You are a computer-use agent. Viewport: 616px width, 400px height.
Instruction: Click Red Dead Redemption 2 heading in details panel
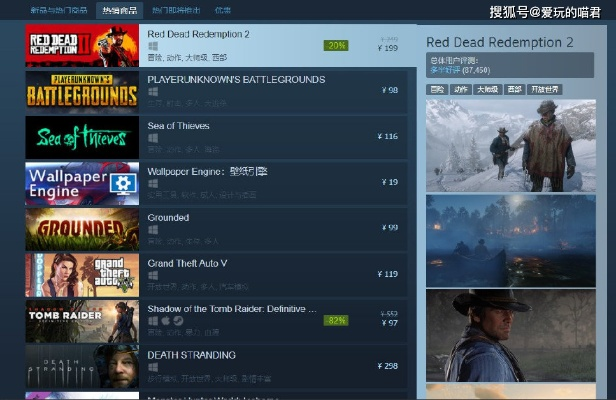coord(500,42)
